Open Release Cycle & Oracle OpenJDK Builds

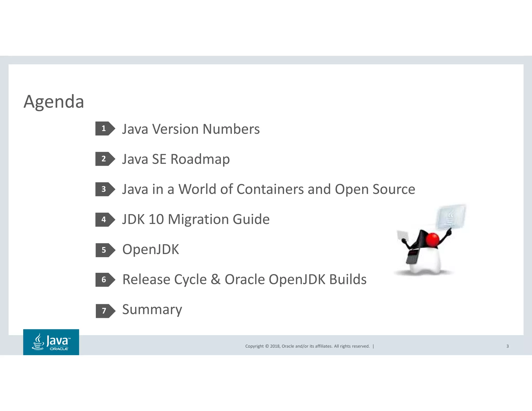click(244, 280)
